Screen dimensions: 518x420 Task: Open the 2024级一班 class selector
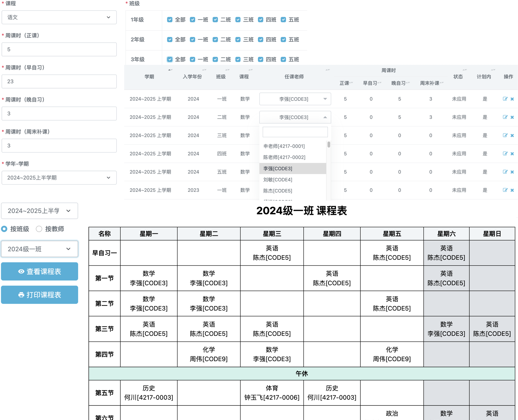[39, 249]
